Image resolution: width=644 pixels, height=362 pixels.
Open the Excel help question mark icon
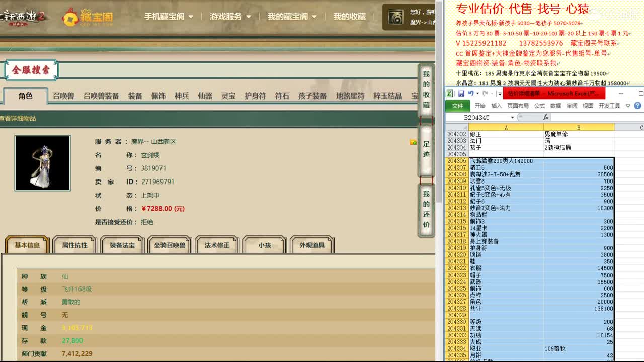(637, 106)
